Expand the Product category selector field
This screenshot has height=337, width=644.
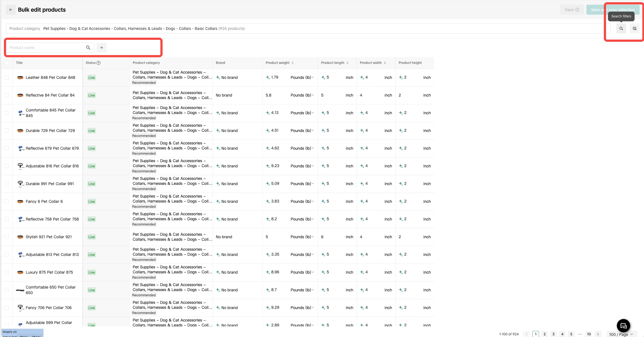click(305, 28)
